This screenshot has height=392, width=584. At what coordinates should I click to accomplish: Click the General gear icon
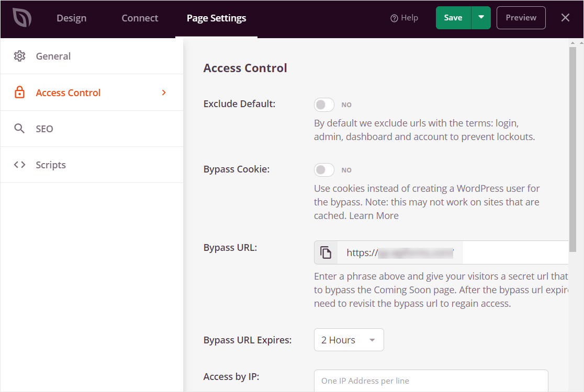(19, 56)
